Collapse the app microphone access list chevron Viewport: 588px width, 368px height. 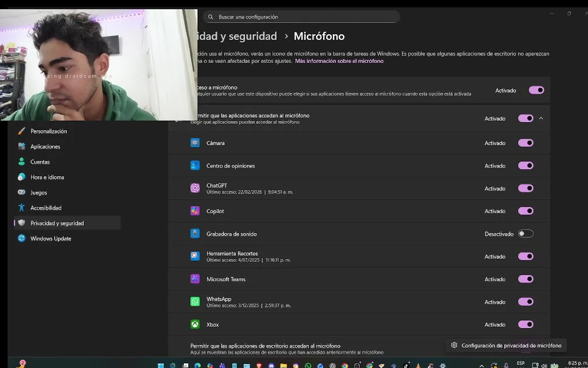click(x=541, y=118)
